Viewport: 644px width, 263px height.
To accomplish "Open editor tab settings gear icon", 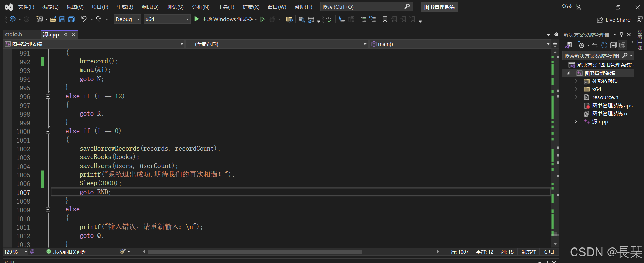I will pos(556,34).
